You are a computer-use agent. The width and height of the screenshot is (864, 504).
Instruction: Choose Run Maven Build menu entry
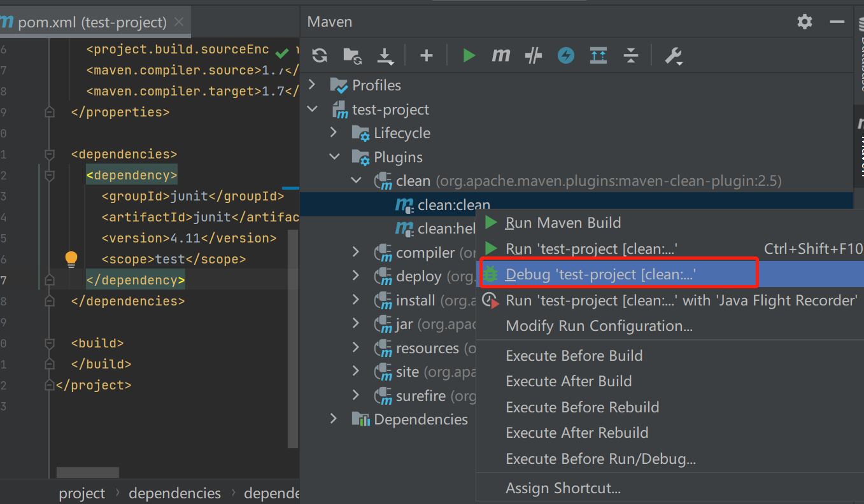tap(670, 223)
